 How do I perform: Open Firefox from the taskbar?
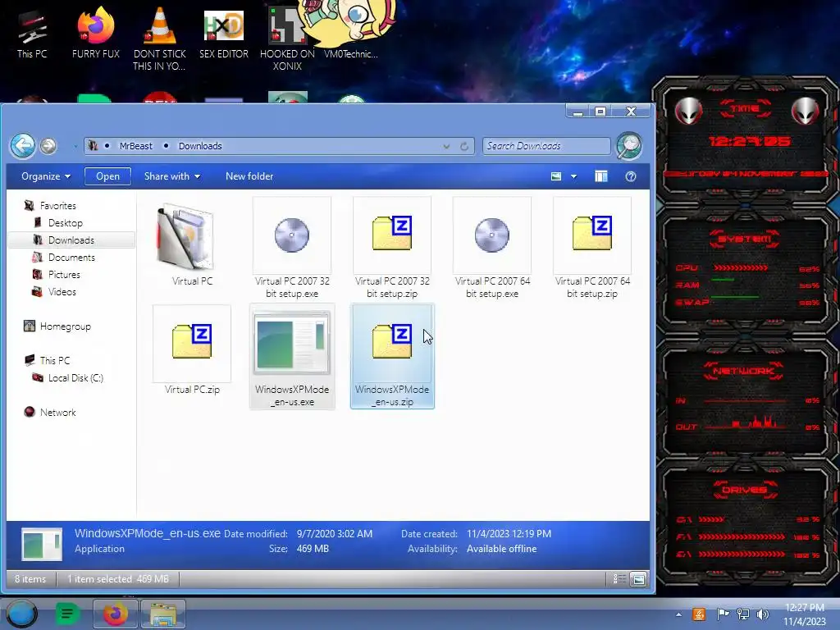point(115,614)
